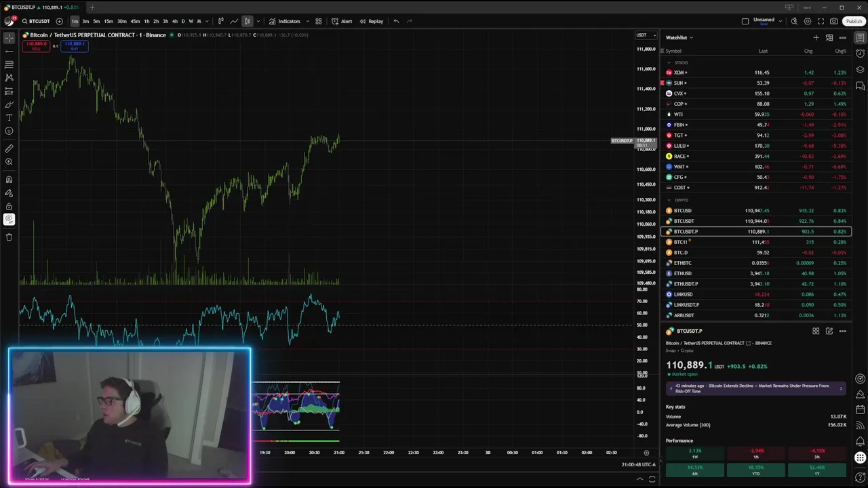Click the blue BUY price button
The image size is (868, 488).
(x=74, y=45)
